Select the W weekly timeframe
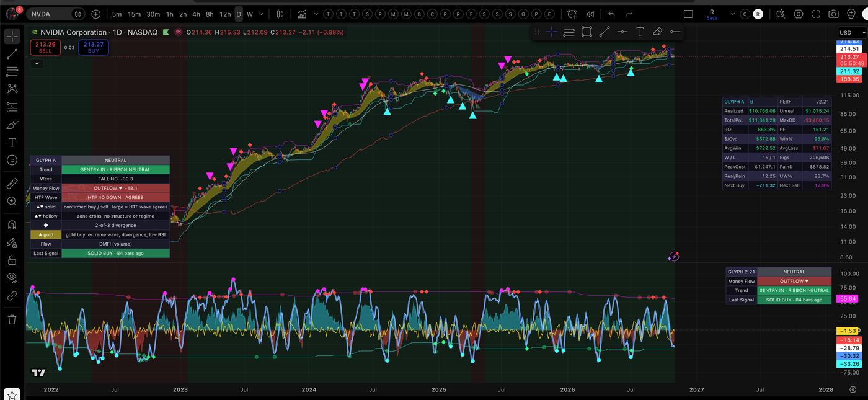Screen dimensions: 868x400 250,14
